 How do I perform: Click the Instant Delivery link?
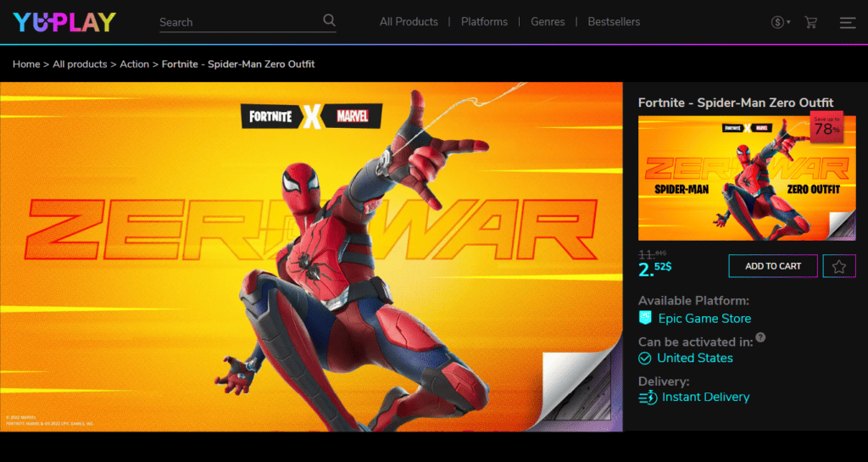click(x=706, y=397)
